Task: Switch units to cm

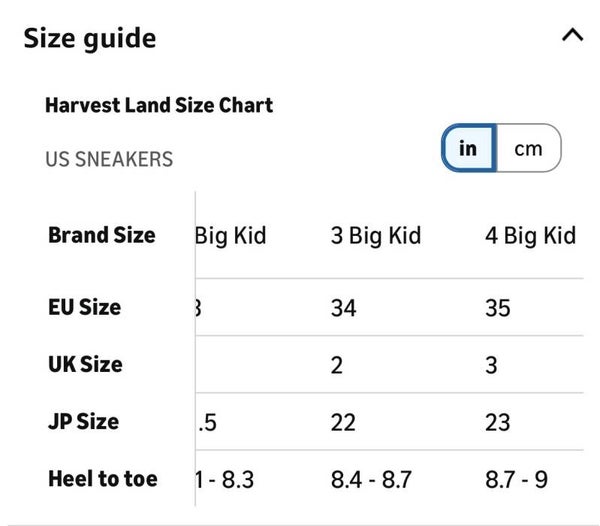Action: (x=528, y=149)
